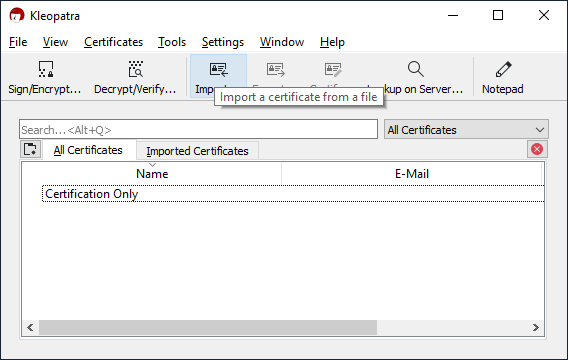The width and height of the screenshot is (568, 360).
Task: Click the new tab icon beside All Certificates
Action: tap(30, 149)
